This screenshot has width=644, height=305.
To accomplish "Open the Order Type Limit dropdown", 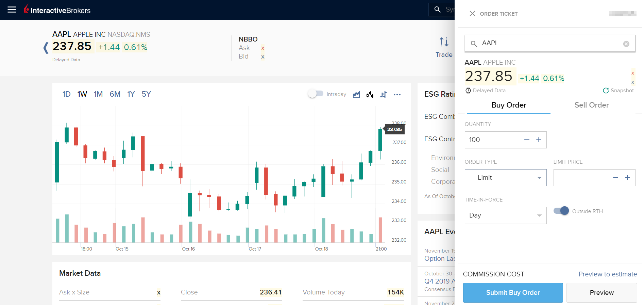I will [506, 178].
